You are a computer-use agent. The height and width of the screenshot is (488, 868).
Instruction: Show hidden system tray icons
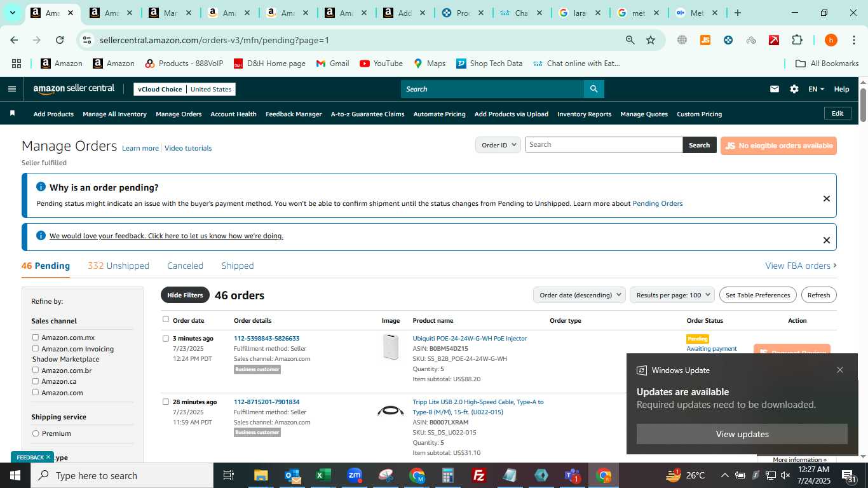724,475
